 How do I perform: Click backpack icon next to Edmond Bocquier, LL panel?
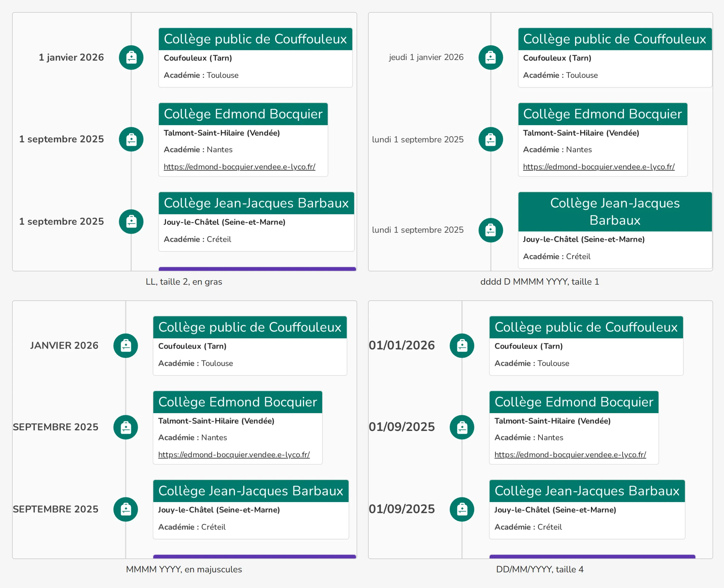point(131,139)
